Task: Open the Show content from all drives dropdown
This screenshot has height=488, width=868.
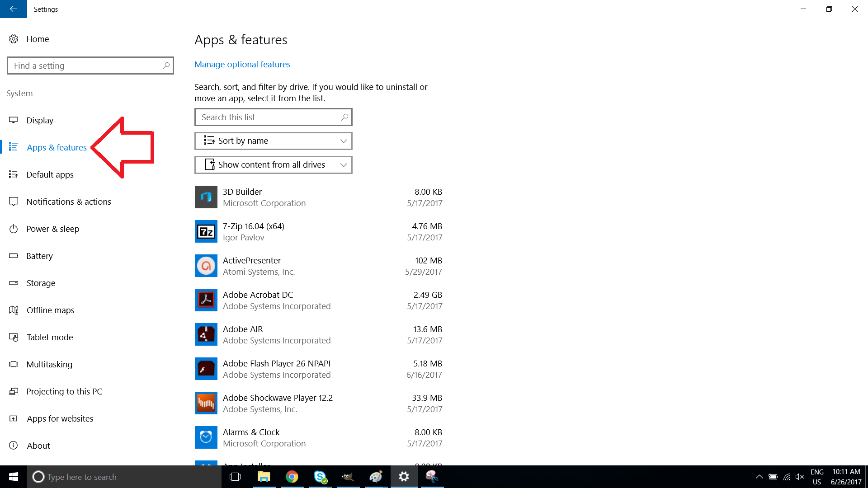Action: click(x=273, y=164)
